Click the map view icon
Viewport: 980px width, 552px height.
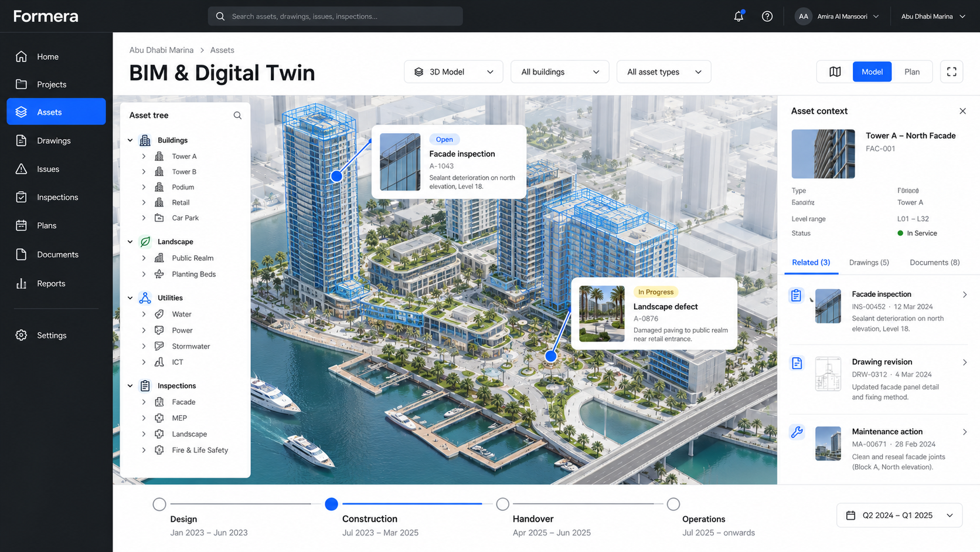pyautogui.click(x=835, y=72)
